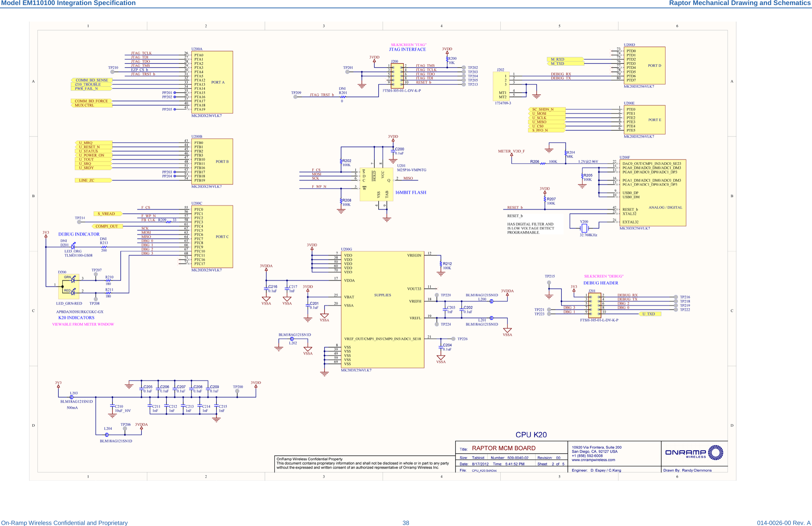Click the 'K20 INDICATORS' label
The image size is (812, 526).
click(76, 318)
